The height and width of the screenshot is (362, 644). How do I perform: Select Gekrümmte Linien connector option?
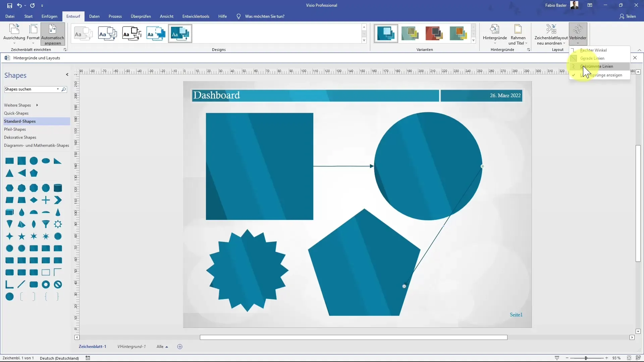click(x=600, y=66)
